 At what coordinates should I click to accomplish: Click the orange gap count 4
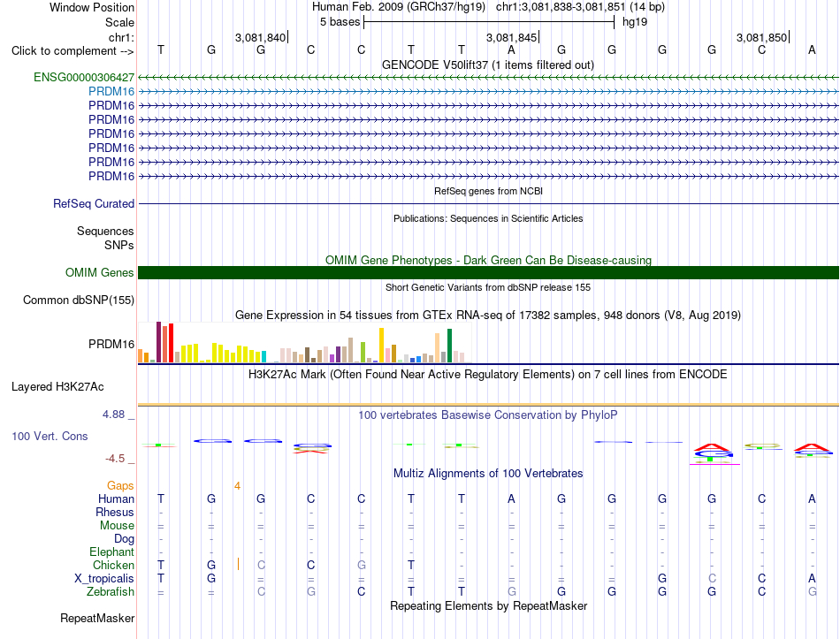[237, 486]
